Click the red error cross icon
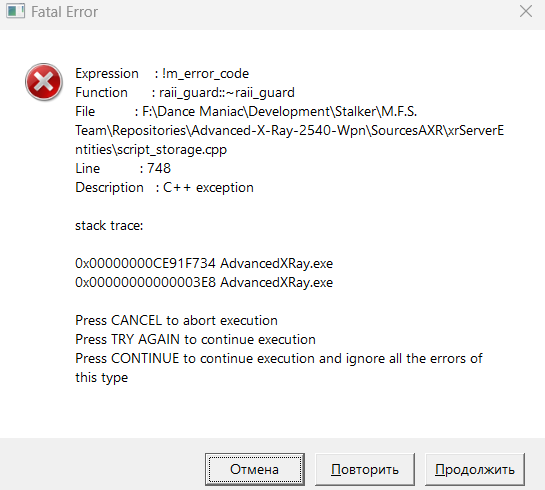 [44, 82]
